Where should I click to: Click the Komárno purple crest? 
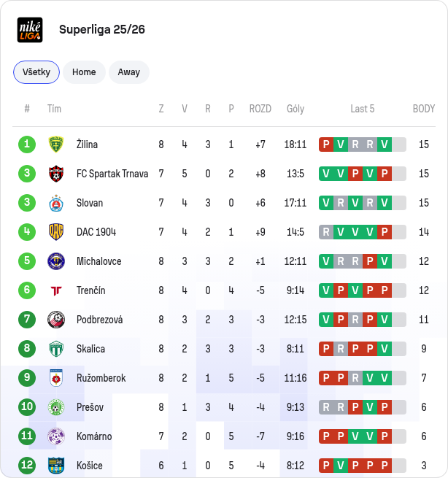click(x=56, y=436)
